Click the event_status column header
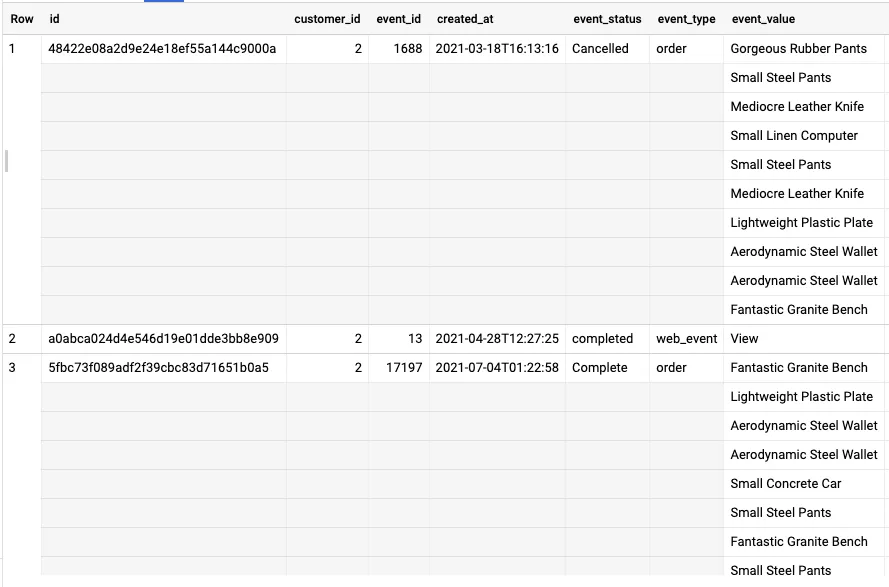 [607, 19]
